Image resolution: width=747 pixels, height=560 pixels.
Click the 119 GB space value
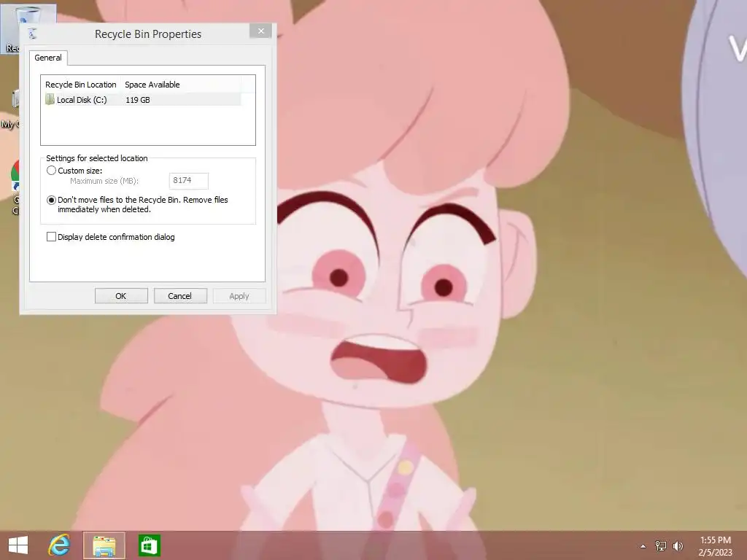[x=138, y=100]
